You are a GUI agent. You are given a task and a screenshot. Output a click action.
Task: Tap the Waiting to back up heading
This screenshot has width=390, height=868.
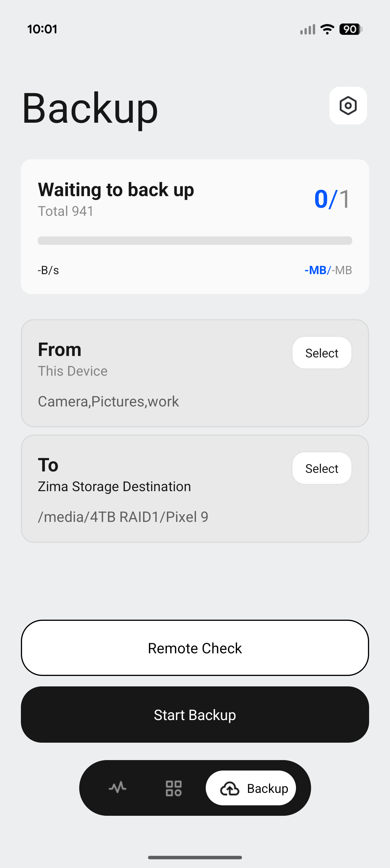coord(116,189)
